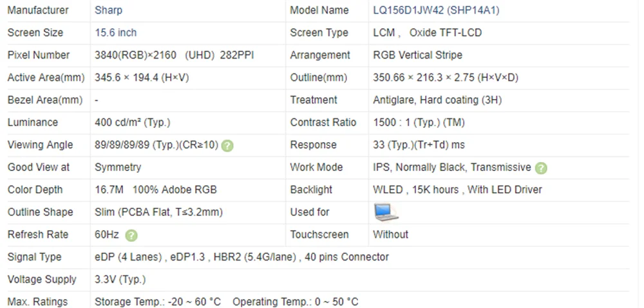
Task: Click the laptop icon in Used for row
Action: pos(386,212)
